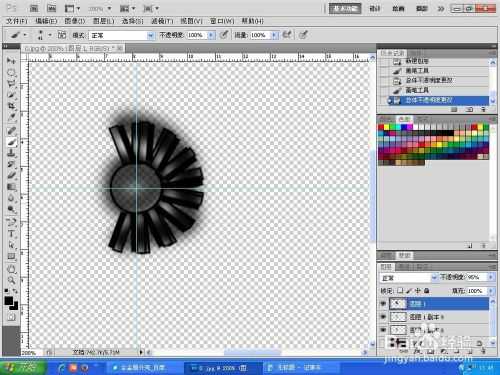Open the 窗口(W) menu
This screenshot has width=500, height=375.
(x=222, y=21)
